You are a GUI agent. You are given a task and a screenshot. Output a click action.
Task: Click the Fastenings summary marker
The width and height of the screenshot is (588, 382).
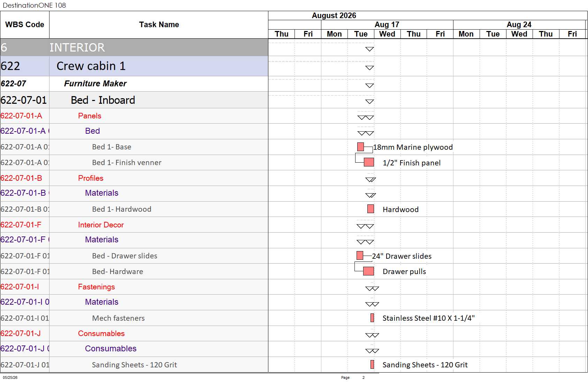pos(372,288)
